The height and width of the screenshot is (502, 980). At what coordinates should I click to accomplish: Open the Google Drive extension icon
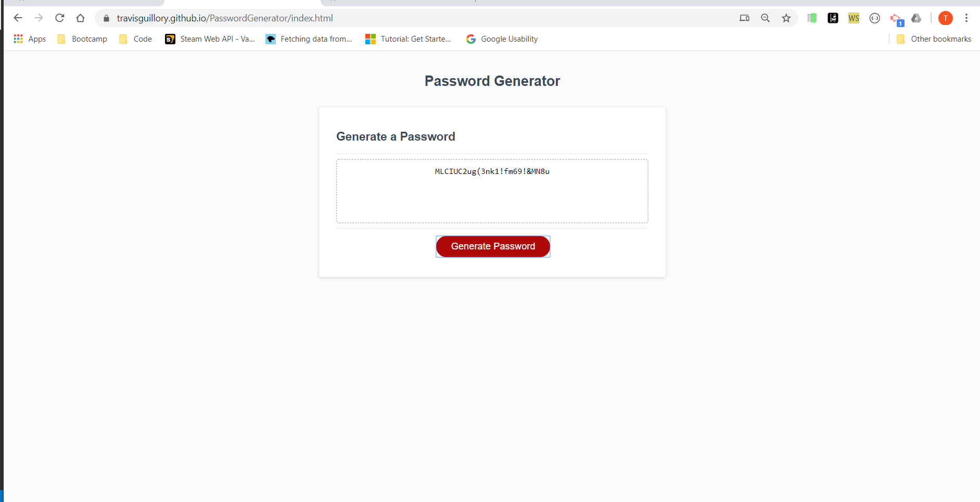[917, 18]
